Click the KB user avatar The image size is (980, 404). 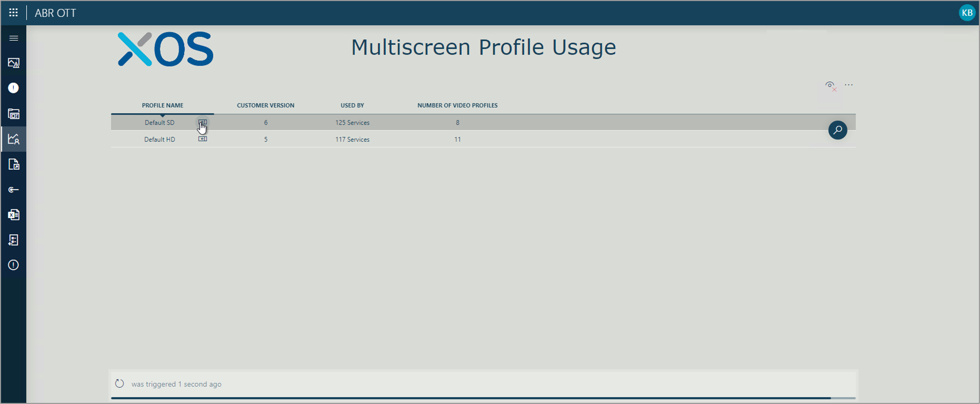[x=967, y=12]
